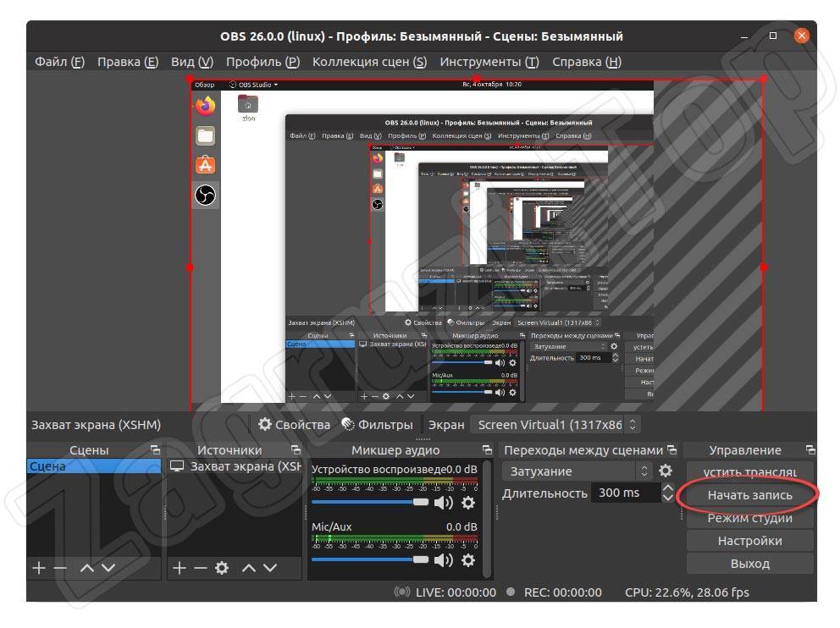Screen dimensions: 840x628
Task: Open Mic/Aux audio settings gear
Action: (x=467, y=560)
